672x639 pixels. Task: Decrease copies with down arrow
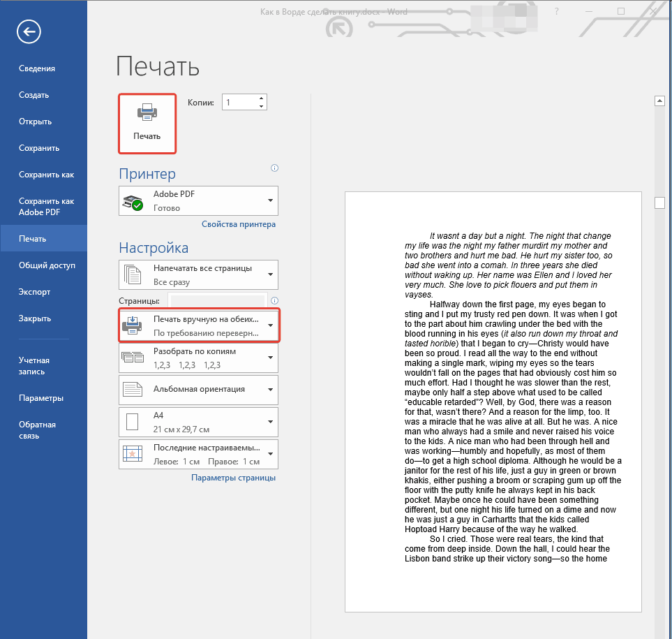click(262, 106)
